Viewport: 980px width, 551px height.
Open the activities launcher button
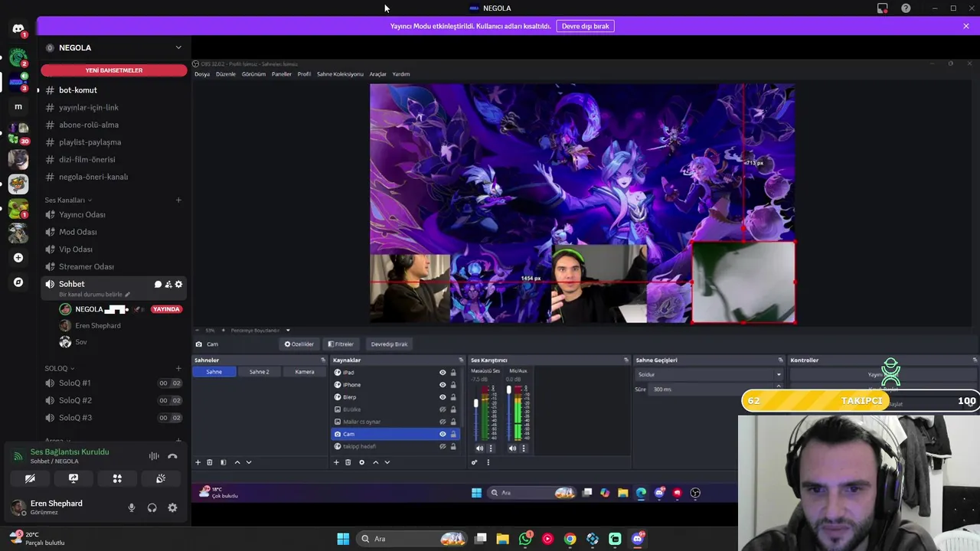coord(117,478)
